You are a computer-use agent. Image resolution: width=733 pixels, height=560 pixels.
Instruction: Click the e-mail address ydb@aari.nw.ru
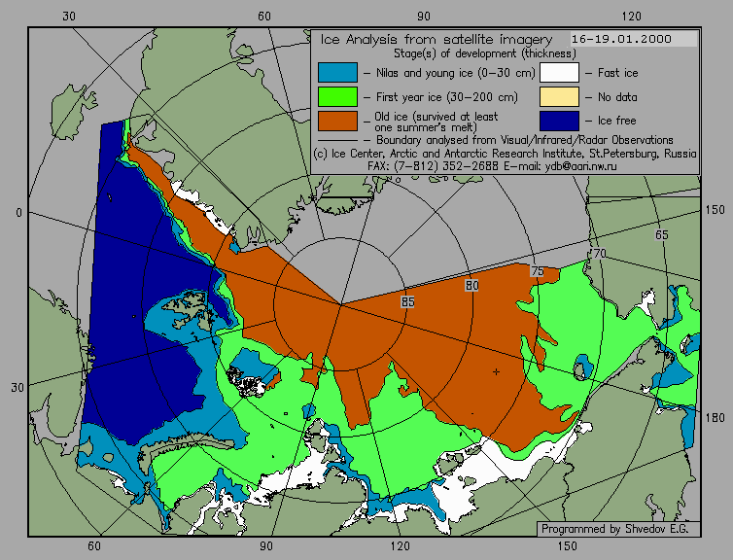point(580,166)
